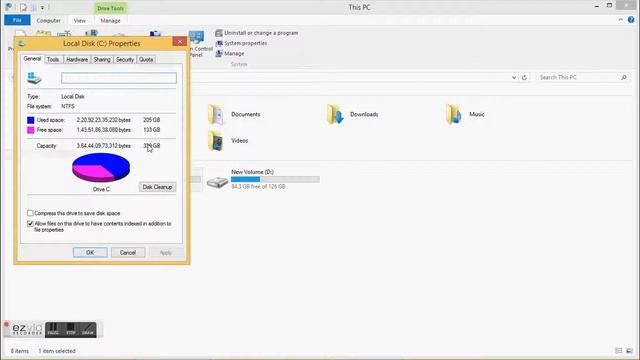Select the New Volume (D:) drive icon

coord(217,182)
